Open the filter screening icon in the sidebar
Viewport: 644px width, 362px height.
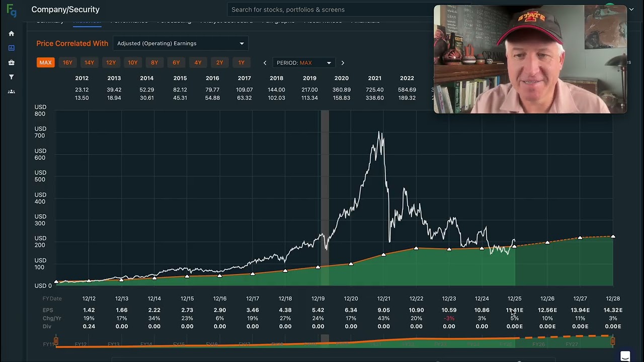[x=12, y=77]
